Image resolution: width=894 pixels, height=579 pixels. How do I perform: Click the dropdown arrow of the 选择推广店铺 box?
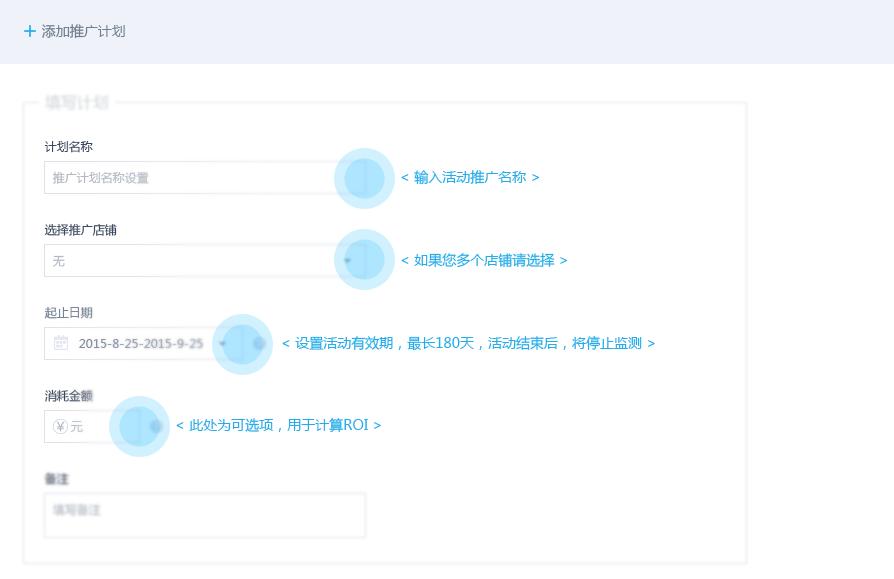point(347,260)
